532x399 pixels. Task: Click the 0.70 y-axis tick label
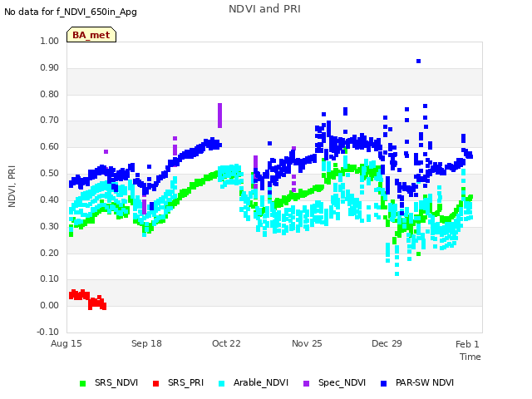tap(50, 120)
